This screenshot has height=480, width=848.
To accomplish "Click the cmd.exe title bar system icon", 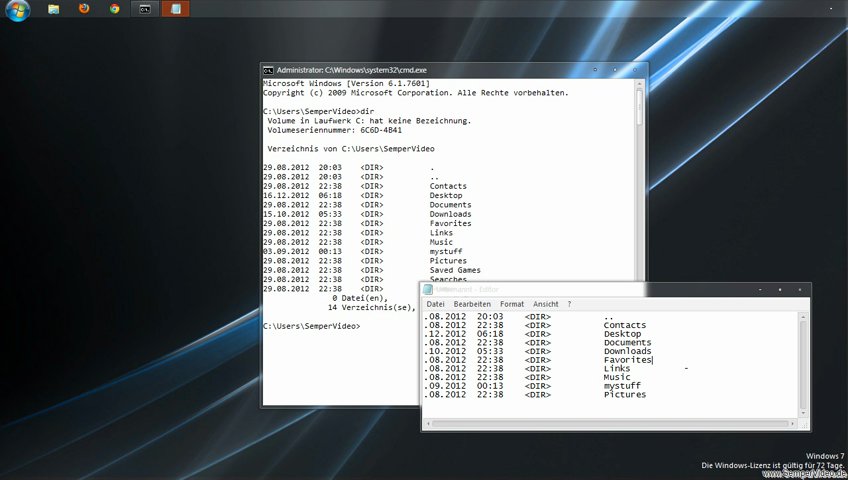I will tap(269, 70).
